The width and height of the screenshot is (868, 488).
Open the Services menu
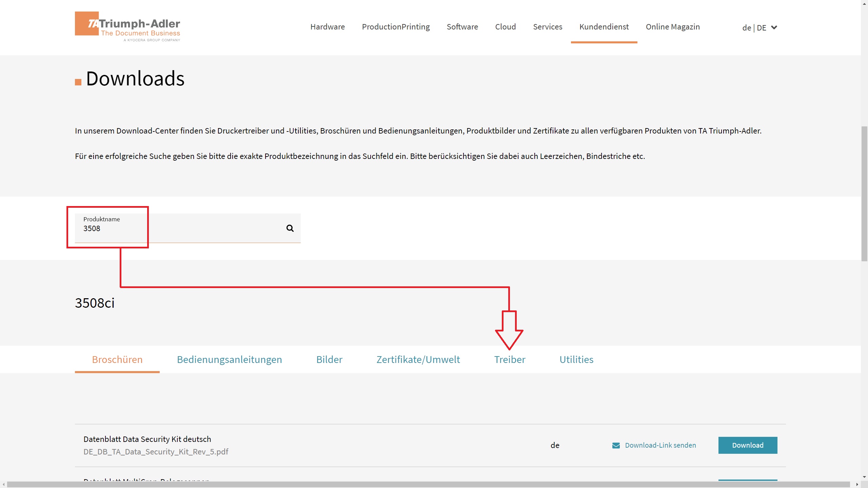coord(548,27)
